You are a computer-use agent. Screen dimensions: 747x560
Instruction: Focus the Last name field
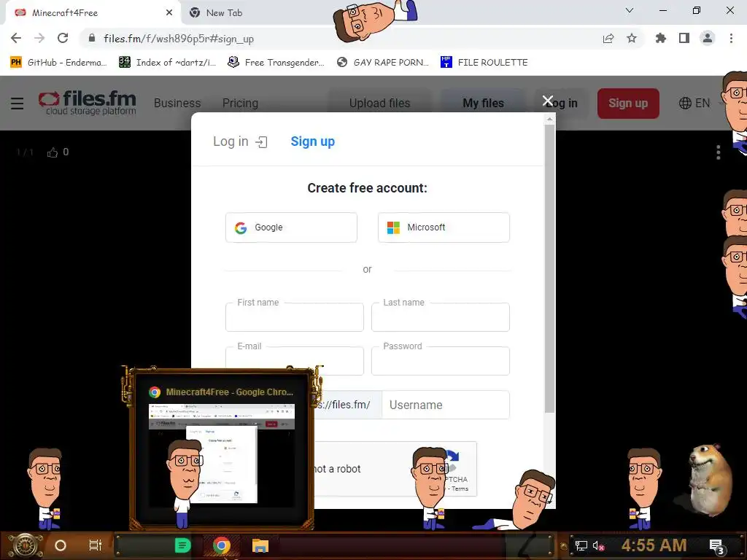440,317
